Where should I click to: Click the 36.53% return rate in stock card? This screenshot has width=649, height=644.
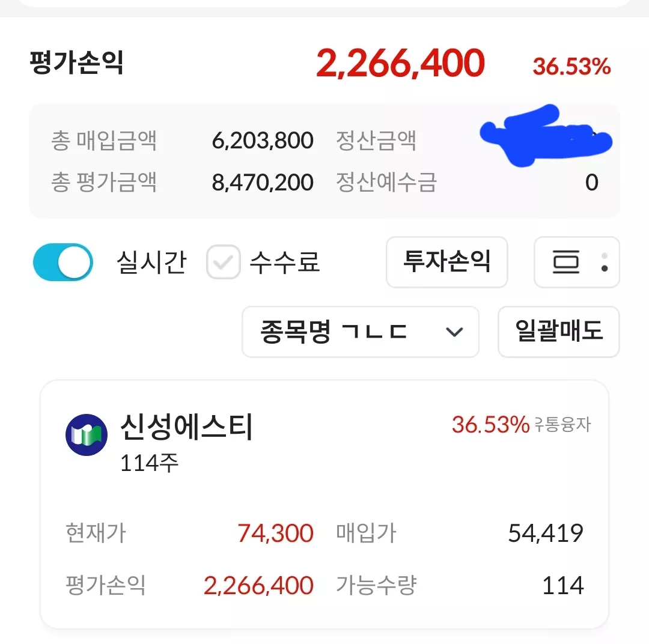tap(490, 425)
